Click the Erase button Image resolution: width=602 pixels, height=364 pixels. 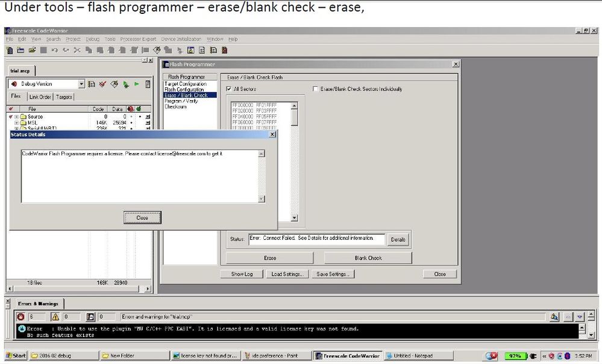click(270, 258)
